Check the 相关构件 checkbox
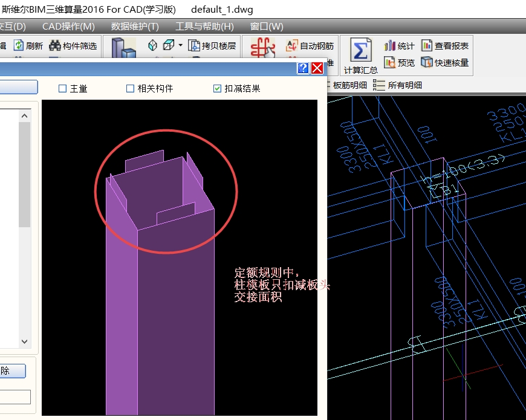The height and width of the screenshot is (420, 526). (x=130, y=88)
